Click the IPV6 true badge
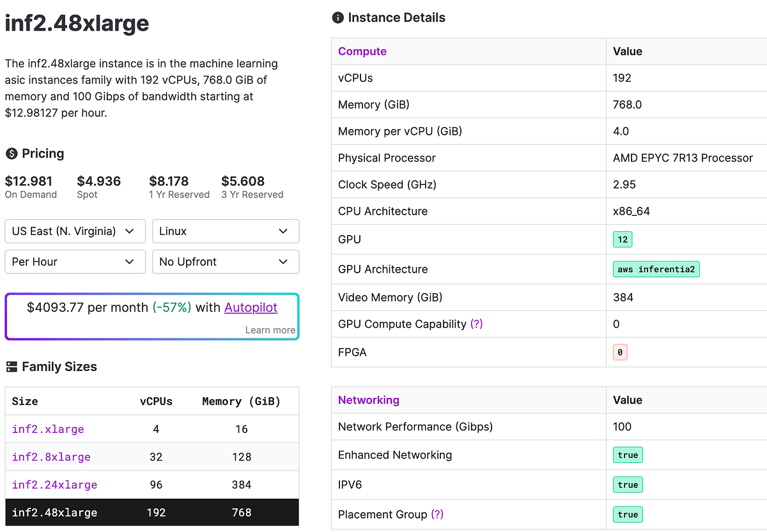This screenshot has height=532, width=767. point(628,484)
